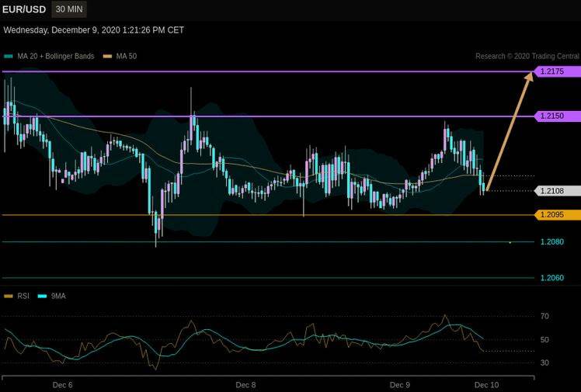Click the MA 50 legend color swatch

107,56
